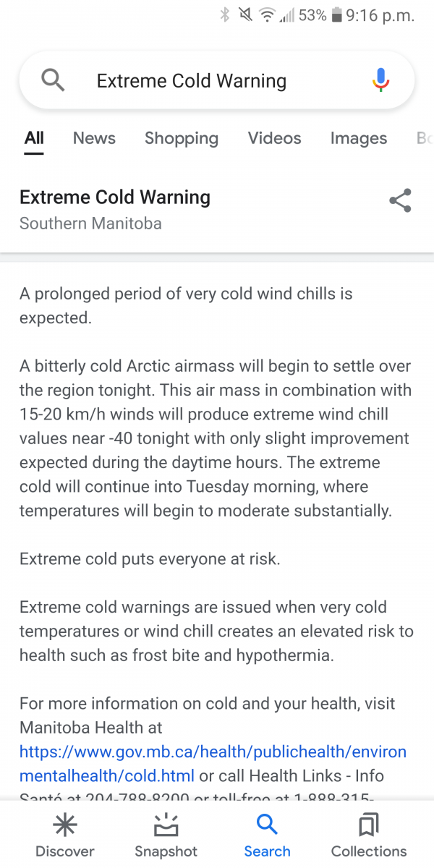Open the Snapshot icon in bottom bar
Image resolution: width=434 pixels, height=868 pixels.
click(x=166, y=825)
